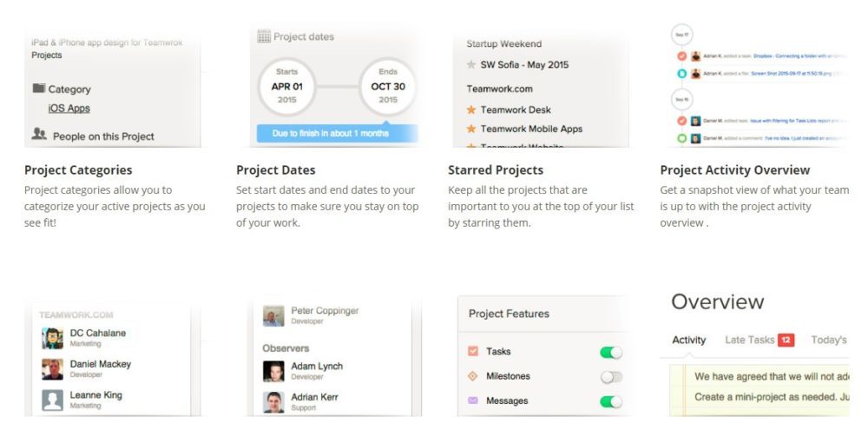Click the gray star beside SW Sofia
Viewport: 868px width, 424px height.
tap(471, 64)
